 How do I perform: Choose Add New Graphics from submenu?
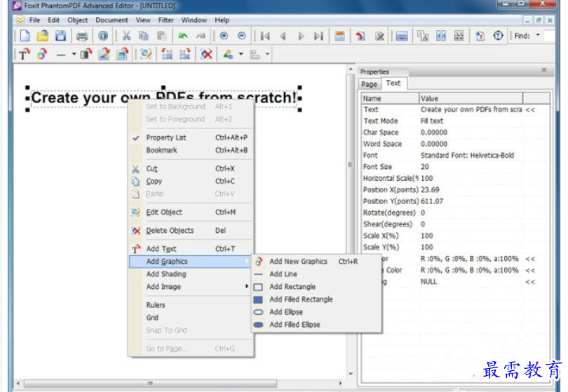point(316,262)
